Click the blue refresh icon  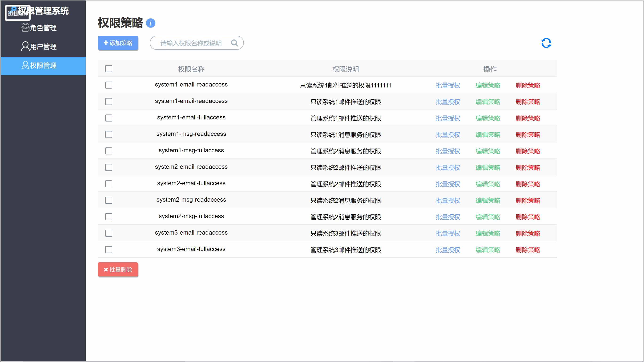tap(546, 43)
